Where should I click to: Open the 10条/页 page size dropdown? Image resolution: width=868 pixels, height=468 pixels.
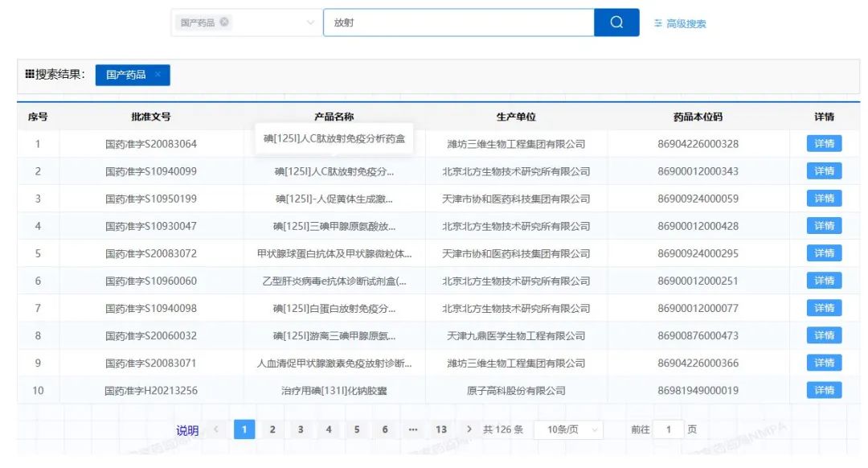click(x=568, y=429)
